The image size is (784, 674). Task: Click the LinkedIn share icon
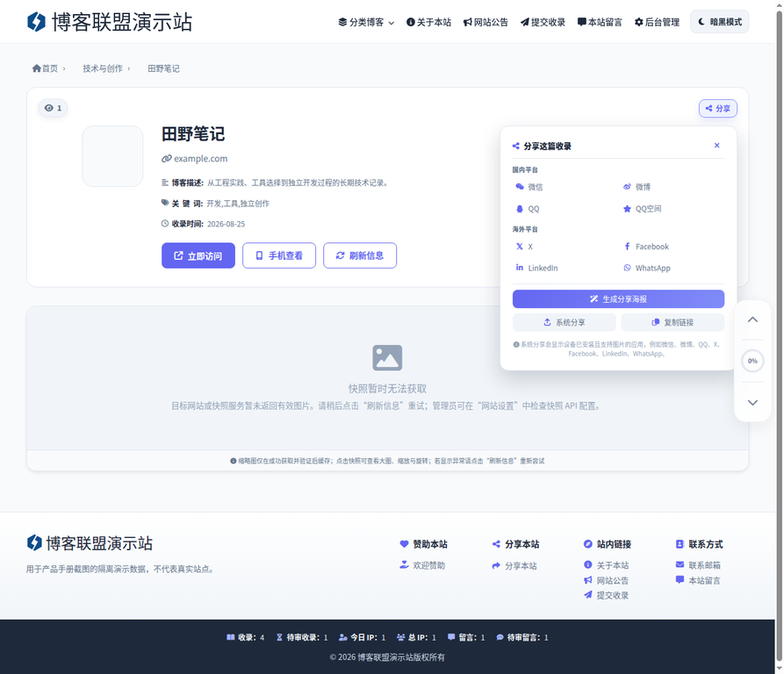pyautogui.click(x=520, y=268)
